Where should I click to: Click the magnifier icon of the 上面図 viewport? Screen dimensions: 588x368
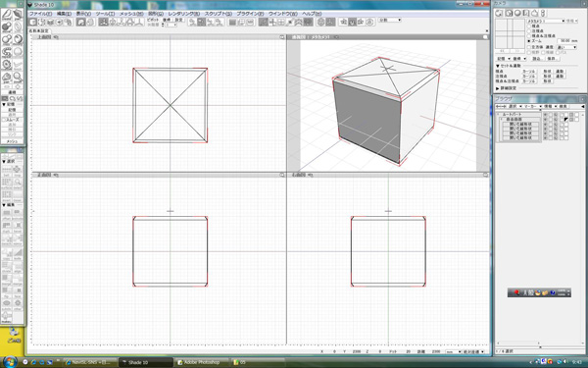click(x=282, y=37)
